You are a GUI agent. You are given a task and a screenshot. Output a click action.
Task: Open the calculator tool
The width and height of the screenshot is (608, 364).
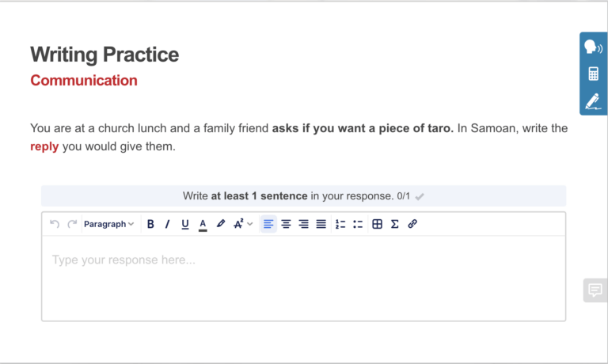click(593, 74)
